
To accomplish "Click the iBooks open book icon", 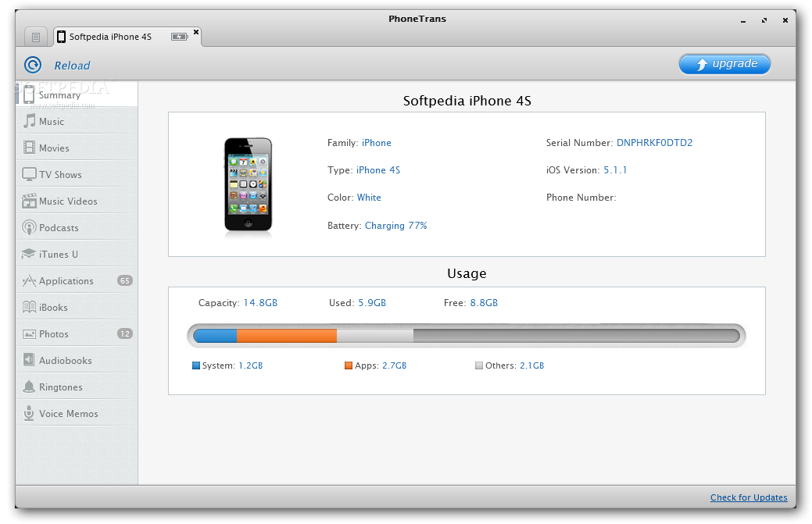I will (29, 307).
